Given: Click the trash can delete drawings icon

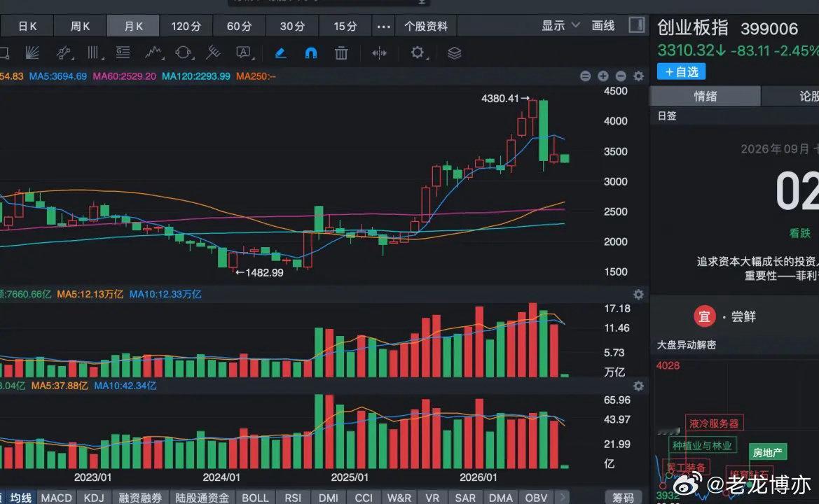Looking at the screenshot, I should pyautogui.click(x=341, y=52).
